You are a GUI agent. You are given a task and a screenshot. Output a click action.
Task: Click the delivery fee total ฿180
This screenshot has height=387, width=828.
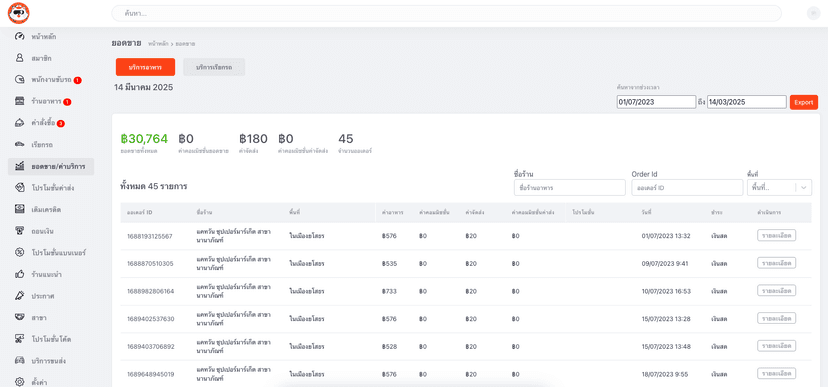click(253, 139)
